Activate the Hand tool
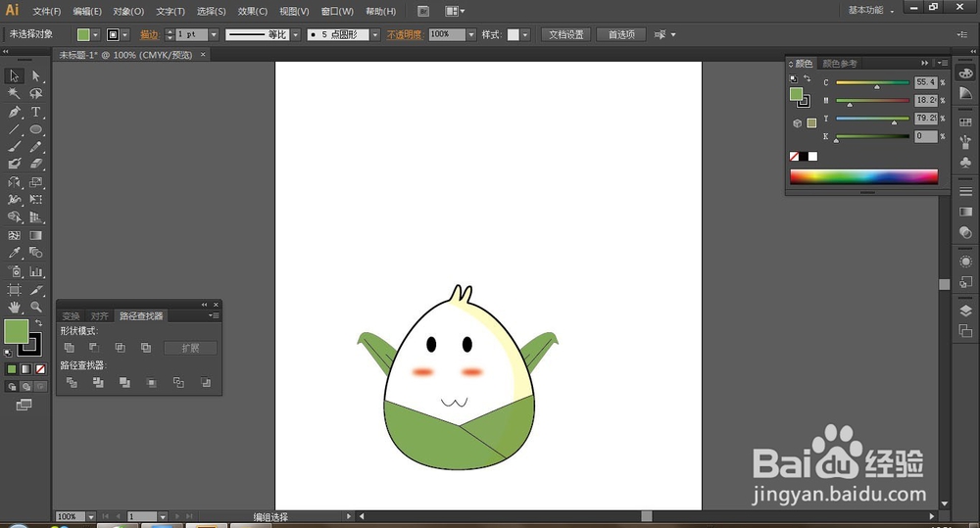The image size is (980, 528). (15, 308)
